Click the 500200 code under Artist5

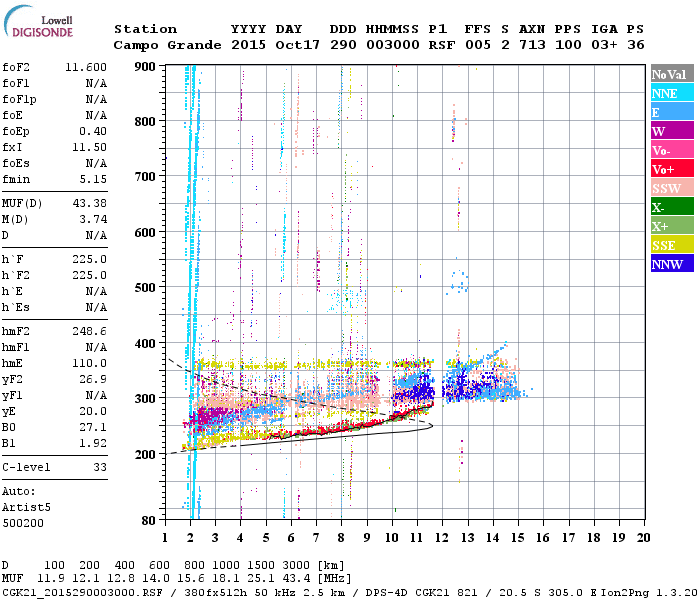click(23, 523)
